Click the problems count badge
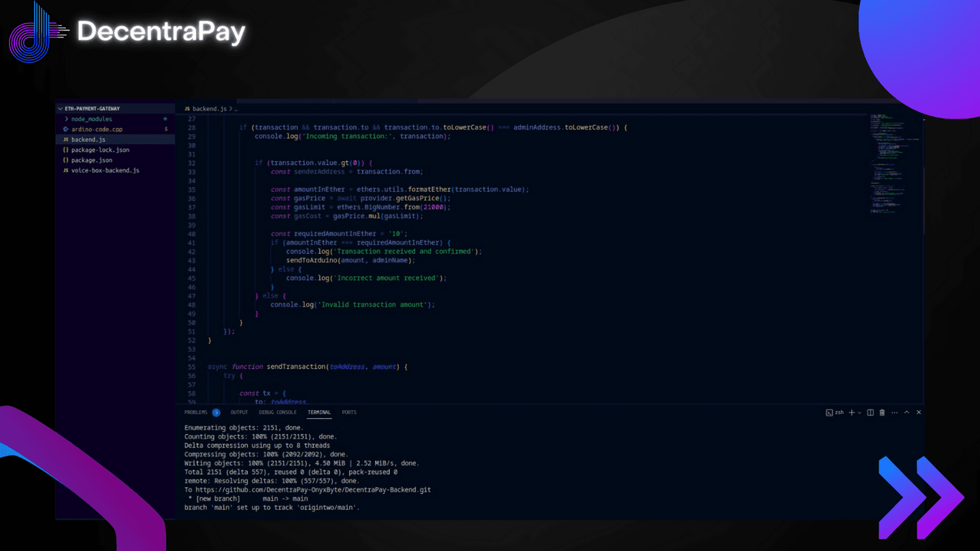The width and height of the screenshot is (980, 551). (216, 412)
